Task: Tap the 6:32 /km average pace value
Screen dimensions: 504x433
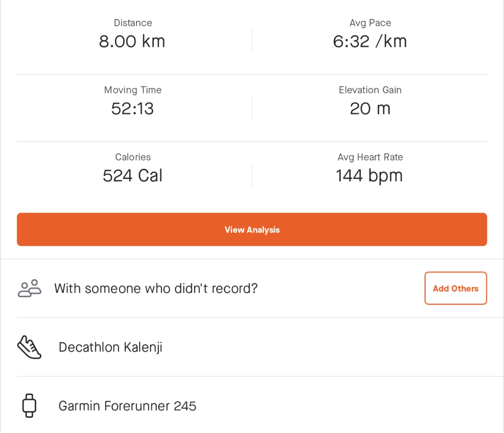Action: pos(370,41)
